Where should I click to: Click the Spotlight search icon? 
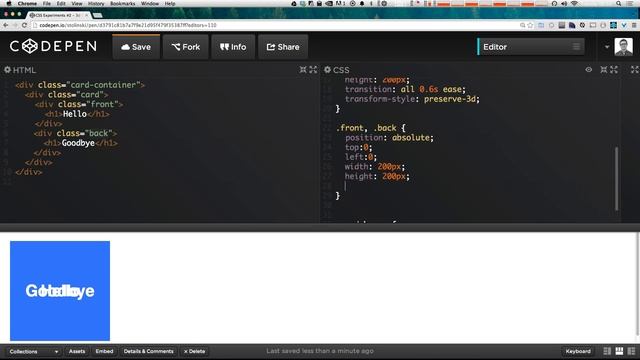coord(618,4)
